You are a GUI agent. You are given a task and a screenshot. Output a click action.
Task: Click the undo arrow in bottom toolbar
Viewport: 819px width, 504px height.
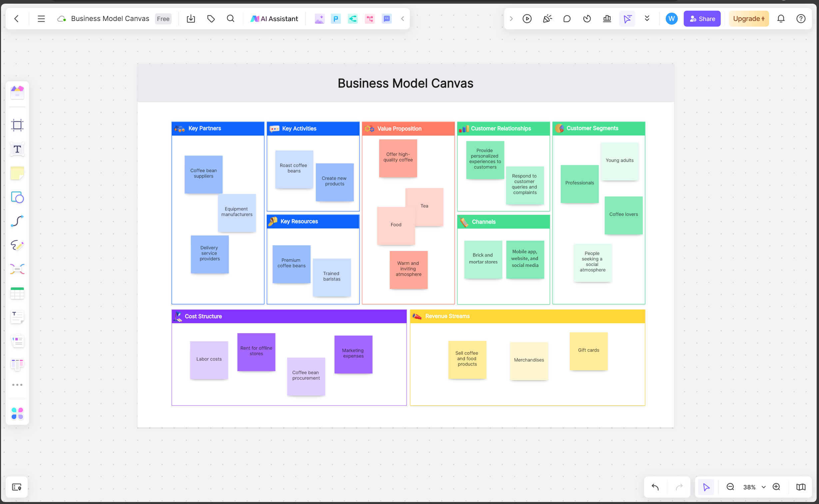pyautogui.click(x=656, y=487)
